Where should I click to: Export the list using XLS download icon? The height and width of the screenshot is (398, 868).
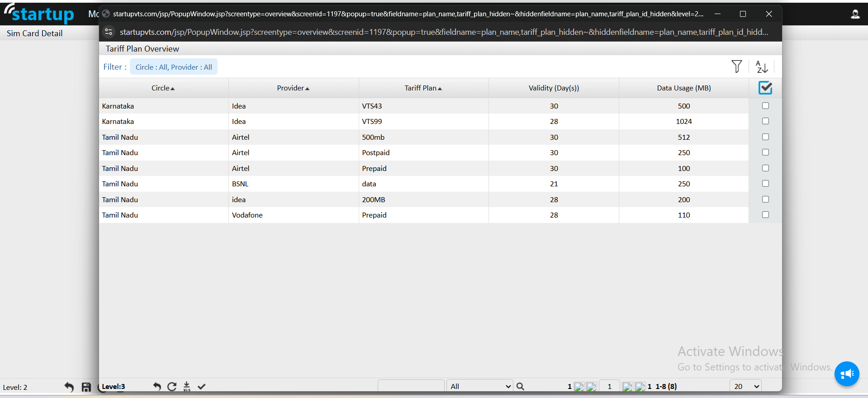[187, 387]
